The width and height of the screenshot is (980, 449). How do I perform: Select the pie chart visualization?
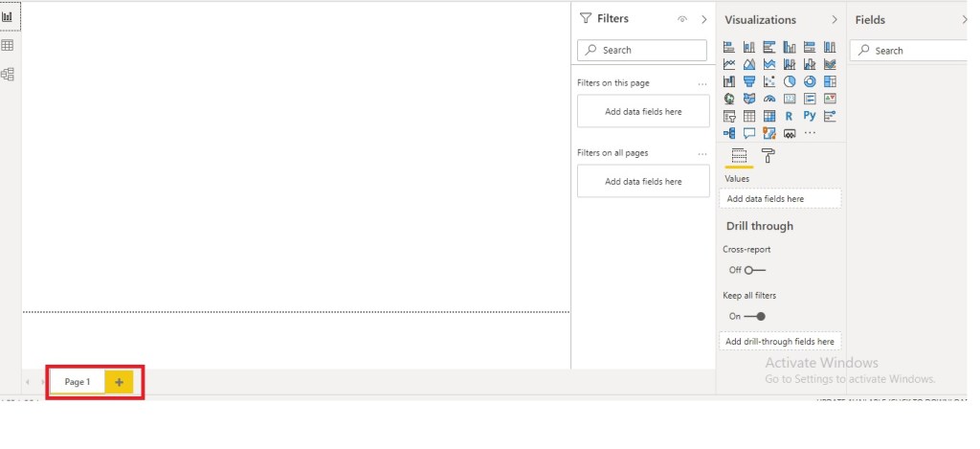click(x=790, y=81)
